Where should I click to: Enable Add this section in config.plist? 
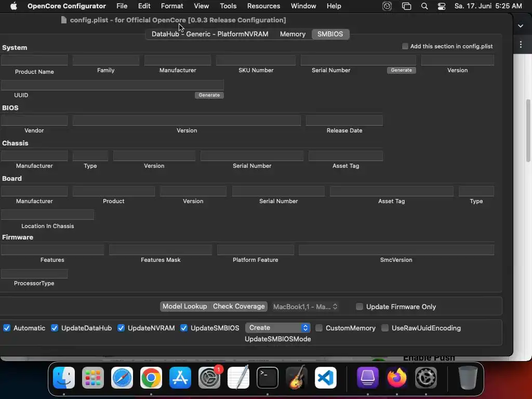[405, 46]
